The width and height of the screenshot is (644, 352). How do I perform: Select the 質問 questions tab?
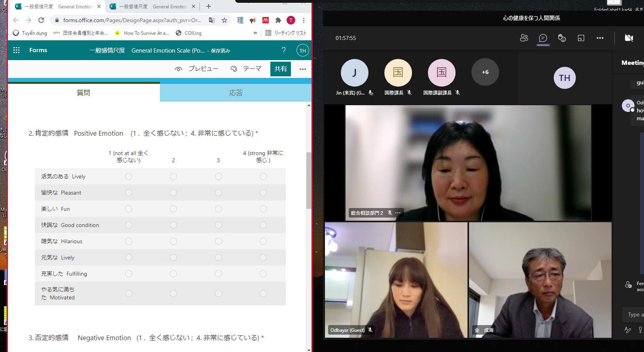84,93
